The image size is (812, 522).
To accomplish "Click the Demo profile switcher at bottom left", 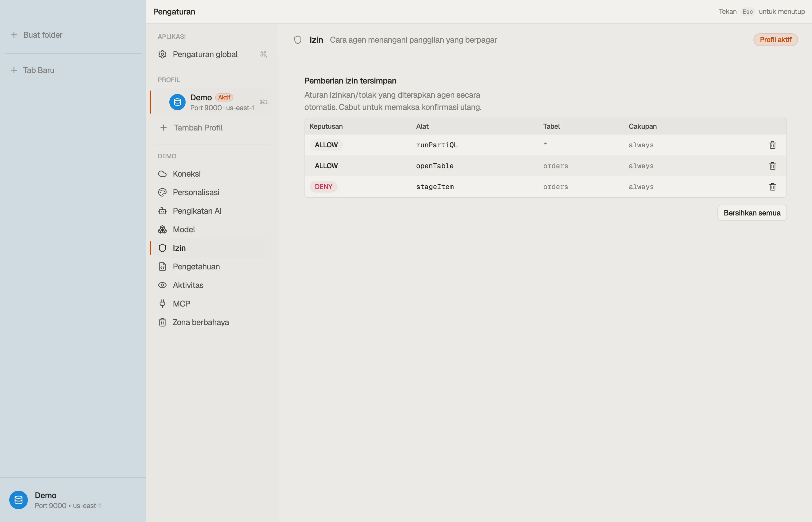I will pyautogui.click(x=73, y=500).
